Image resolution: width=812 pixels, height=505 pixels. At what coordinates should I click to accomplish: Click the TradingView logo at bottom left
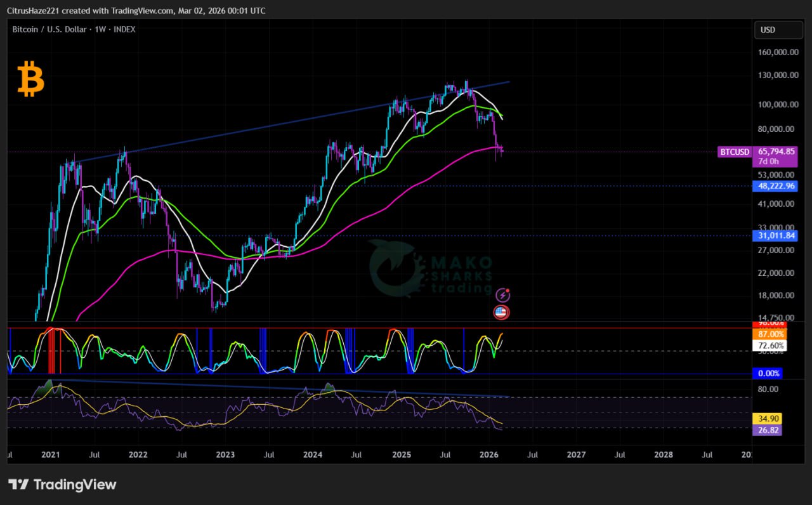pos(62,485)
